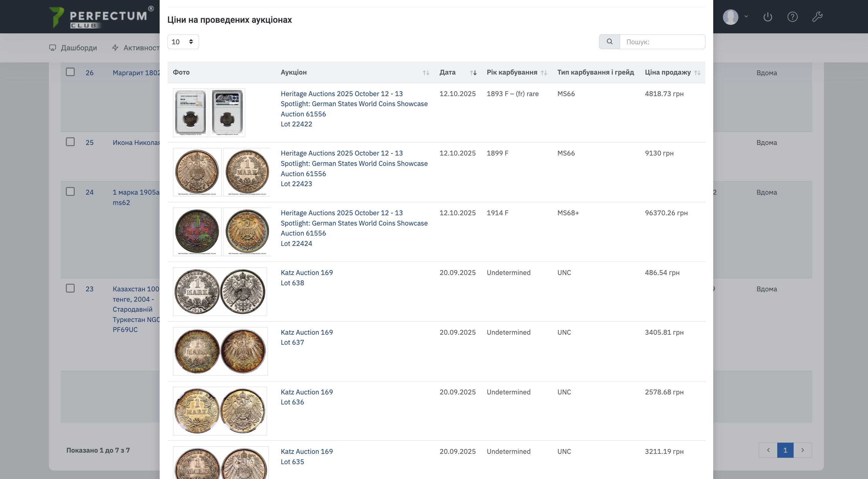This screenshot has height=479, width=868.
Task: Open Heritage Auctions Lot 22424 link
Action: pyautogui.click(x=354, y=228)
